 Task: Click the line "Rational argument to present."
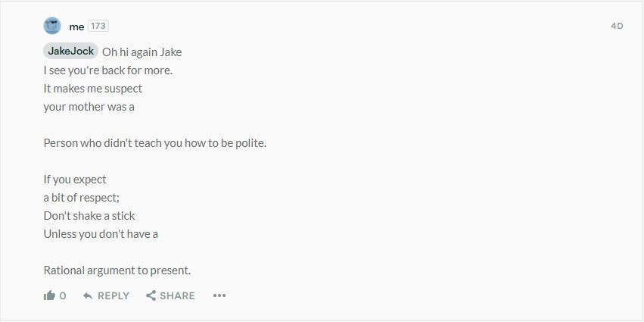click(117, 270)
